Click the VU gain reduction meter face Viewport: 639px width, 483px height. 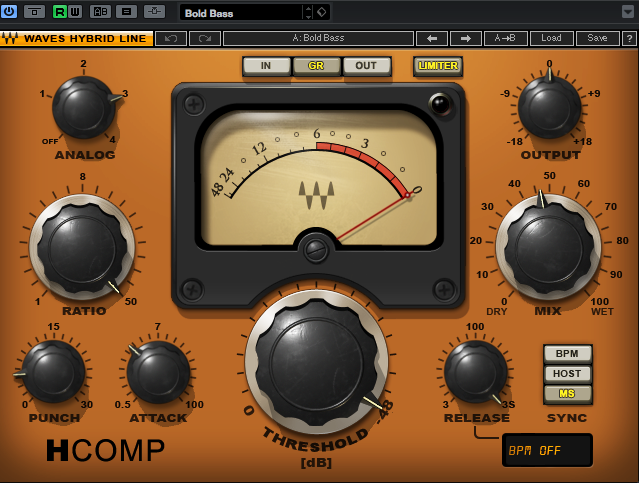[x=319, y=178]
